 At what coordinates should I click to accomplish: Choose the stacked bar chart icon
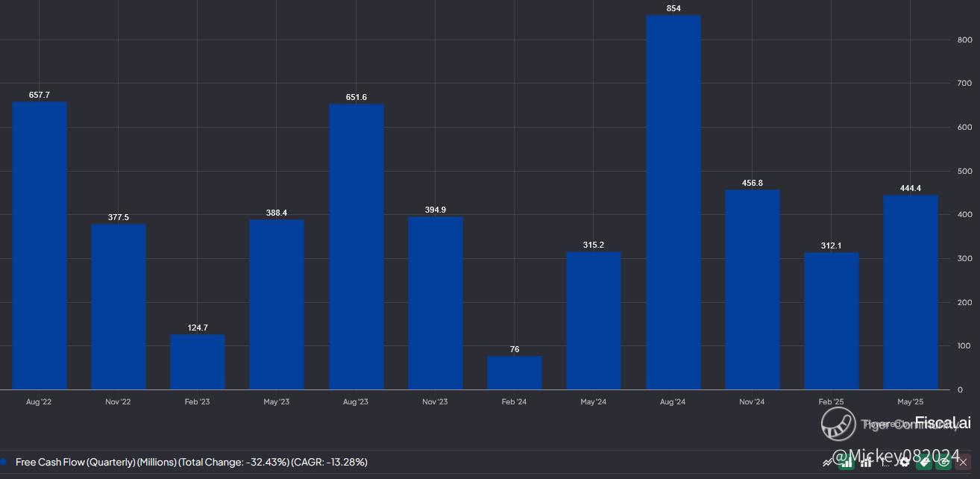pos(866,463)
